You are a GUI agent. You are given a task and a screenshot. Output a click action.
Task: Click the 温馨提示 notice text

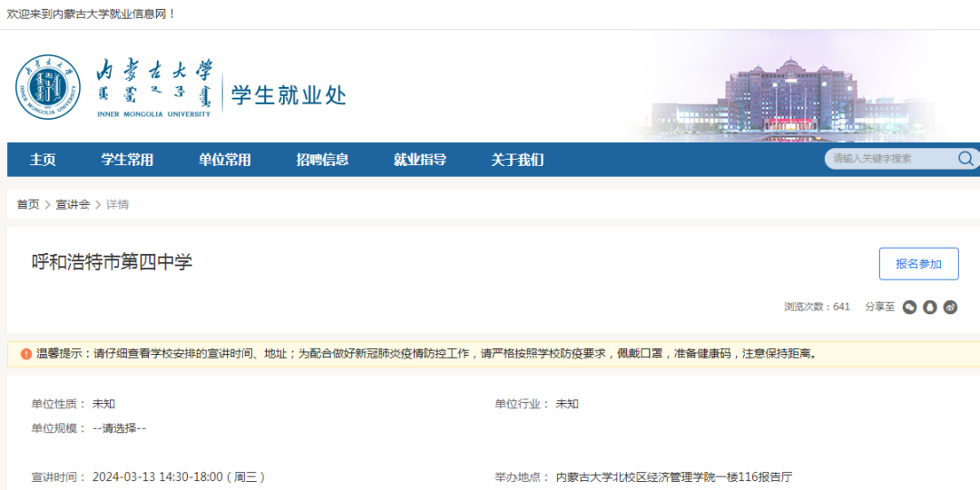(x=427, y=355)
